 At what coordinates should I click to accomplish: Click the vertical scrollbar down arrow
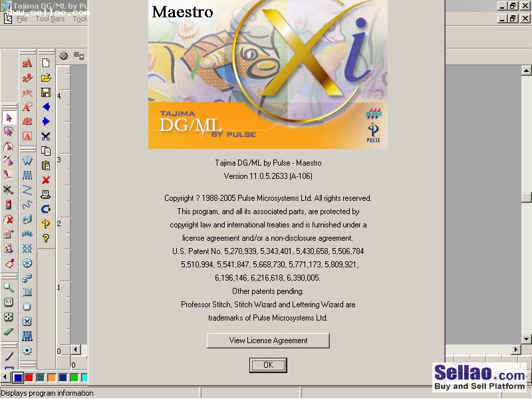tap(526, 338)
